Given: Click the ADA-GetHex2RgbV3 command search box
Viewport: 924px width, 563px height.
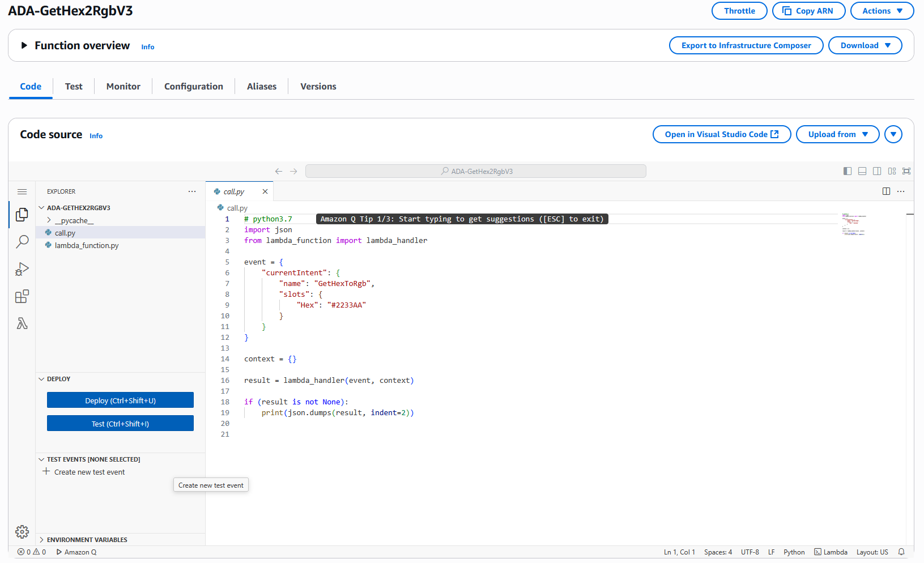Looking at the screenshot, I should pyautogui.click(x=476, y=171).
